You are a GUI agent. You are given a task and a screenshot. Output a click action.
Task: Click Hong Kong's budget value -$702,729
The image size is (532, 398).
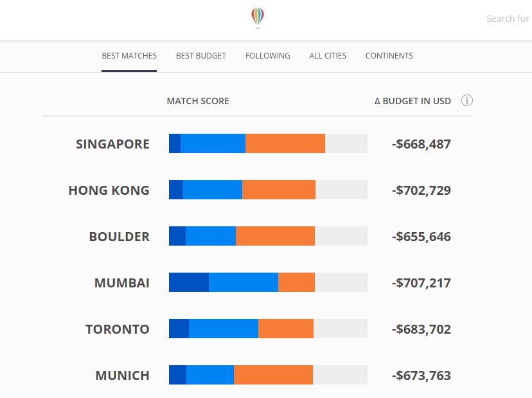pyautogui.click(x=421, y=190)
